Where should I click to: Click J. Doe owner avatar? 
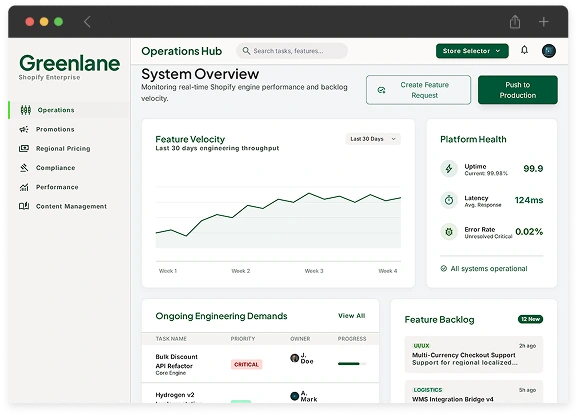pos(294,358)
